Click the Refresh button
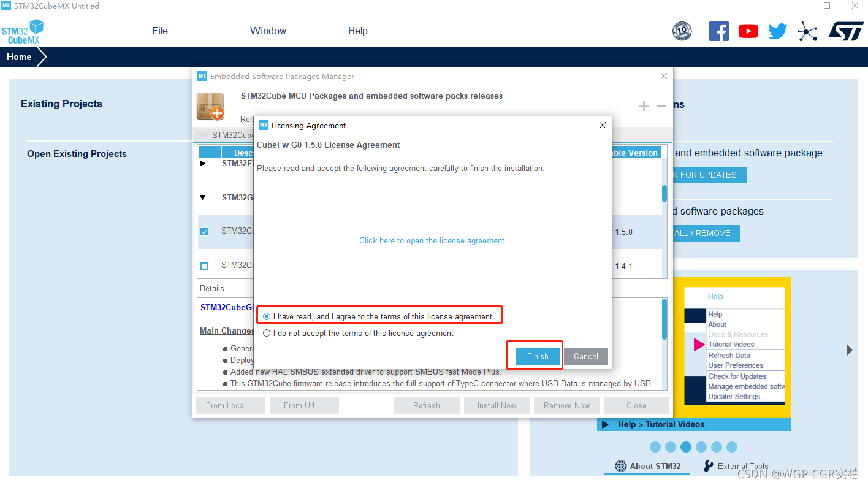The height and width of the screenshot is (485, 868). point(427,405)
